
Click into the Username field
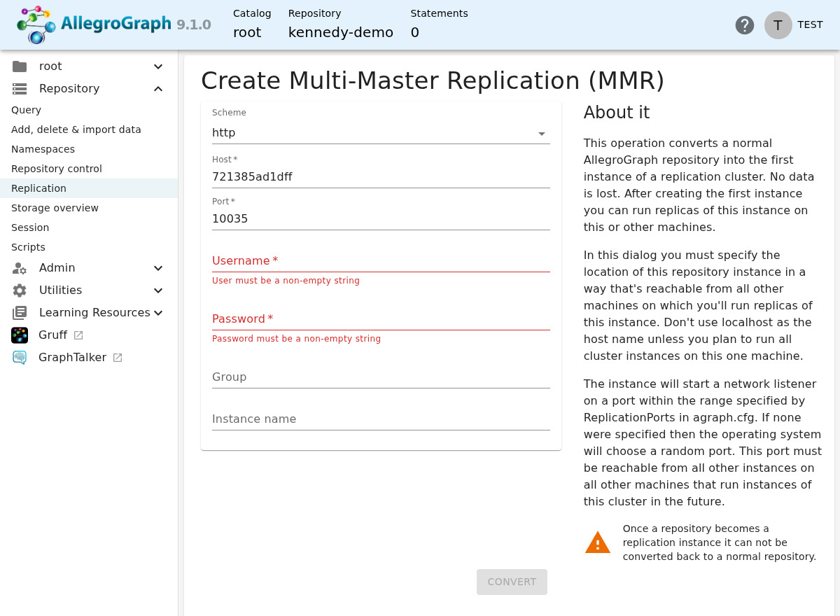(x=381, y=260)
